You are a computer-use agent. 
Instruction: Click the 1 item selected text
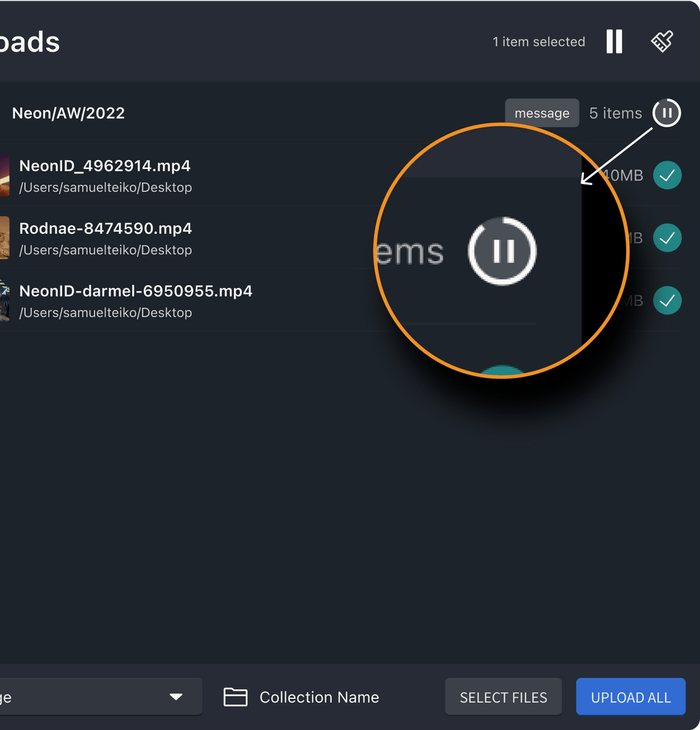(539, 41)
